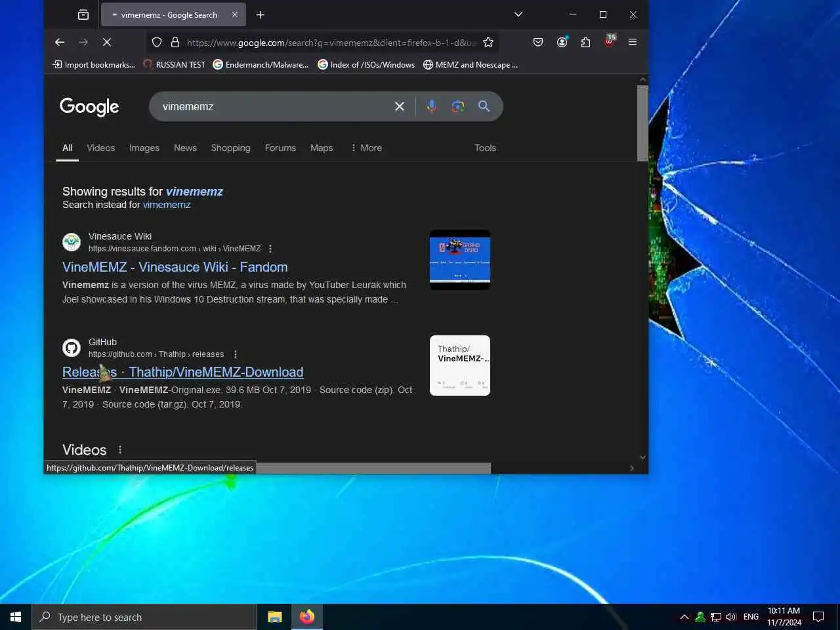Open Firefox account icon
840x630 pixels.
click(x=562, y=42)
